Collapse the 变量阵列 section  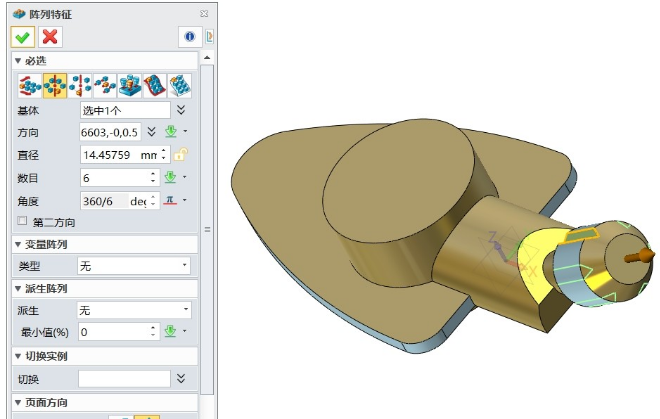click(18, 245)
